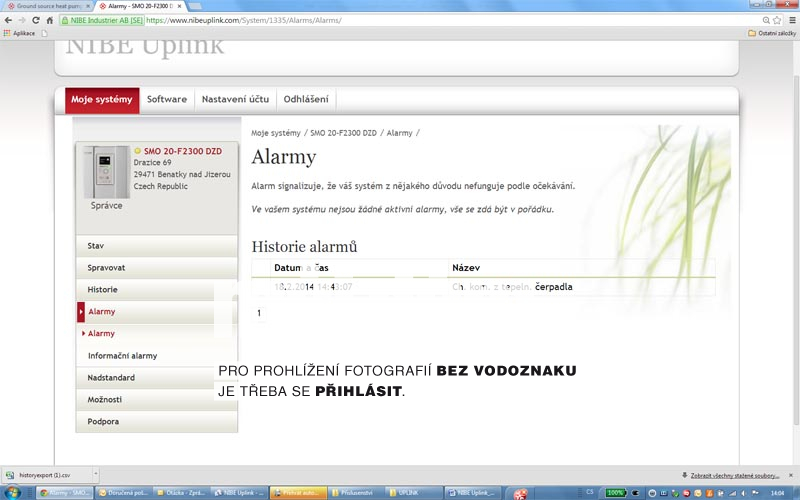Select Informační alarmy in the sidebar
The height and width of the screenshot is (500, 800).
click(122, 356)
